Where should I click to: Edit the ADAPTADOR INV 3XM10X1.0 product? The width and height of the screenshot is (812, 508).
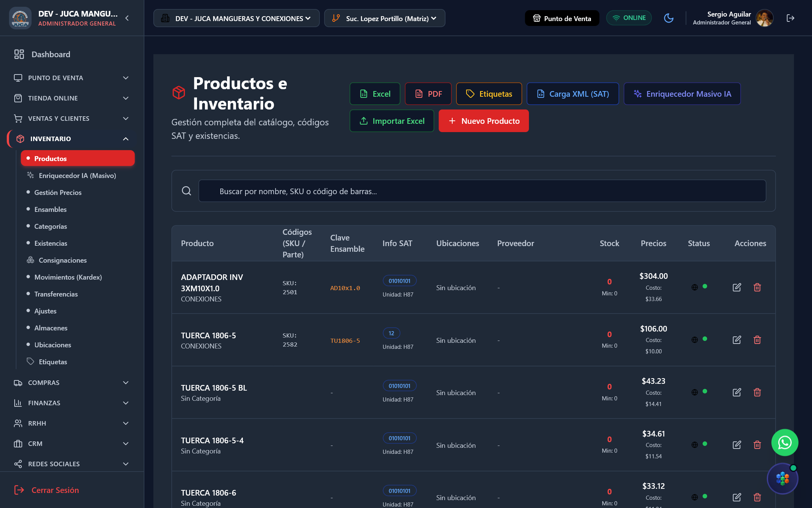tap(737, 287)
